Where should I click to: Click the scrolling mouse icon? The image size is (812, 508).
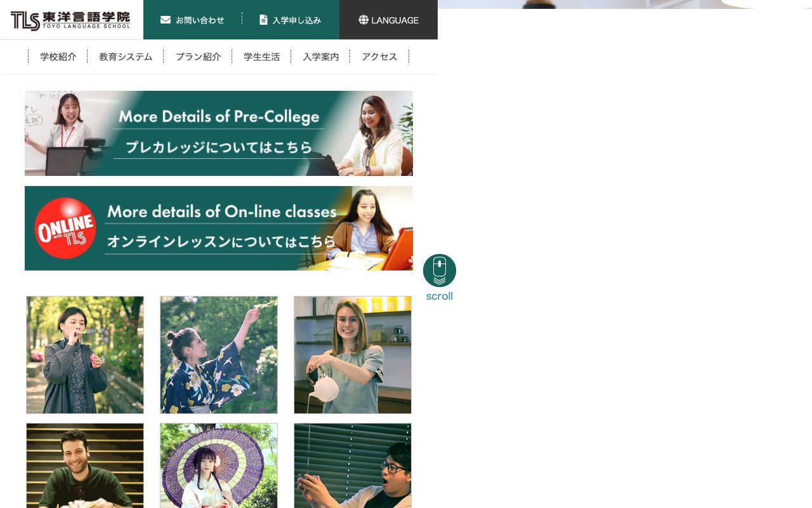coord(440,270)
